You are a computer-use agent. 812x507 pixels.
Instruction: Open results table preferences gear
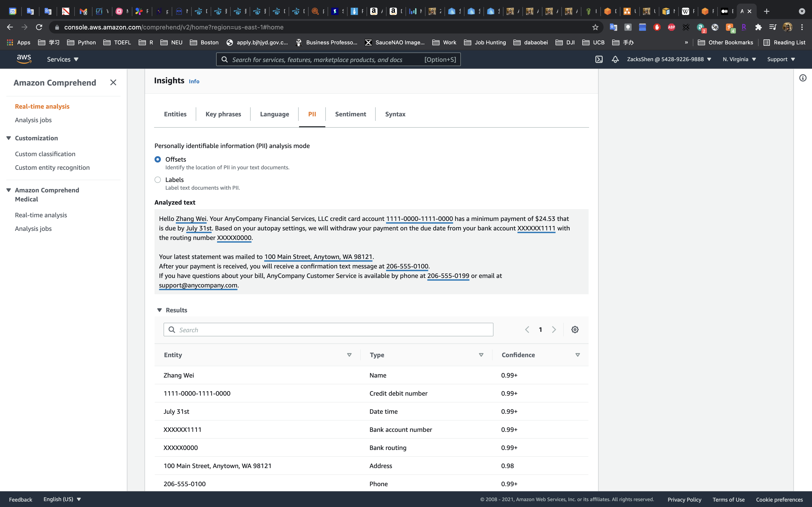point(575,330)
